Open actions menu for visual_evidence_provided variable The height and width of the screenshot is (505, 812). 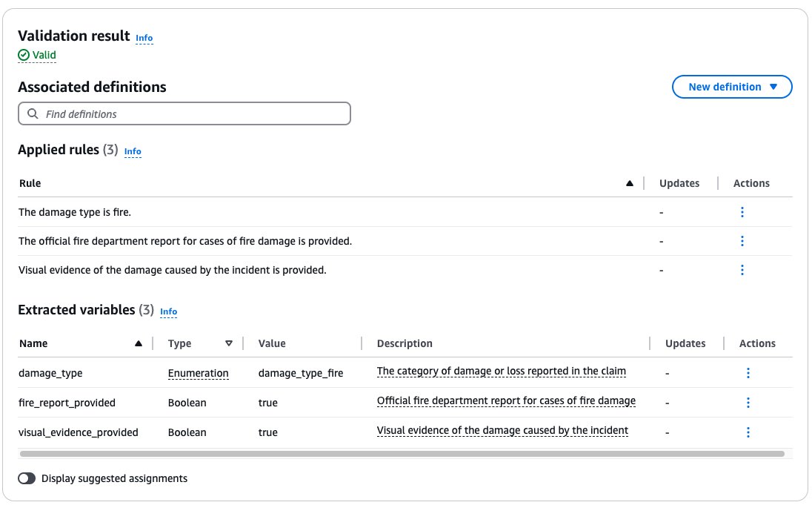pos(748,432)
